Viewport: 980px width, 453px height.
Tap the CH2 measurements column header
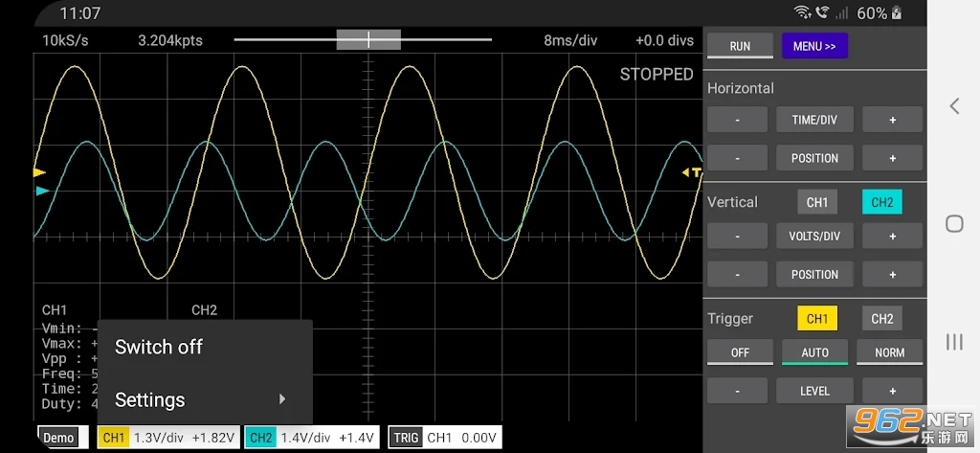pyautogui.click(x=204, y=310)
